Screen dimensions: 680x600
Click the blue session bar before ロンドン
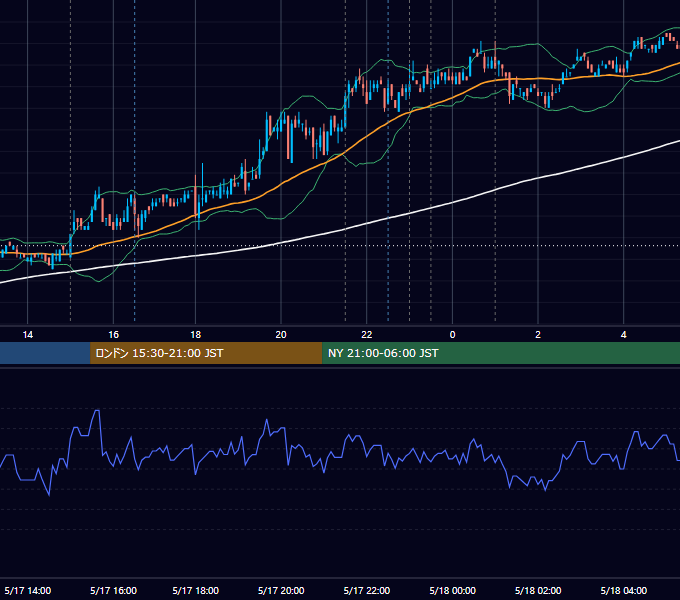click(45, 353)
